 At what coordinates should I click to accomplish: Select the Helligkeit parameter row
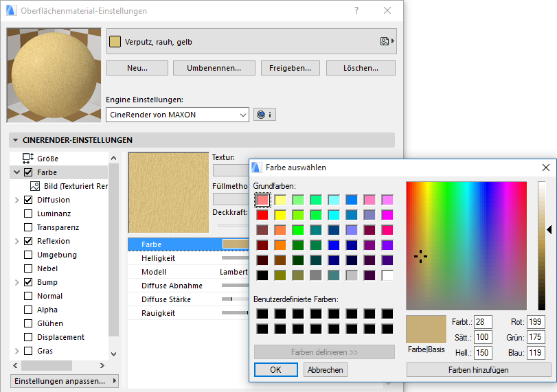(188, 258)
